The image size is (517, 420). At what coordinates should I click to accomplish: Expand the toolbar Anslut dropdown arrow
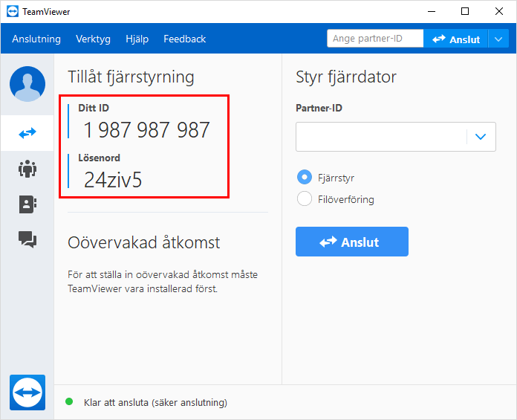click(x=498, y=39)
